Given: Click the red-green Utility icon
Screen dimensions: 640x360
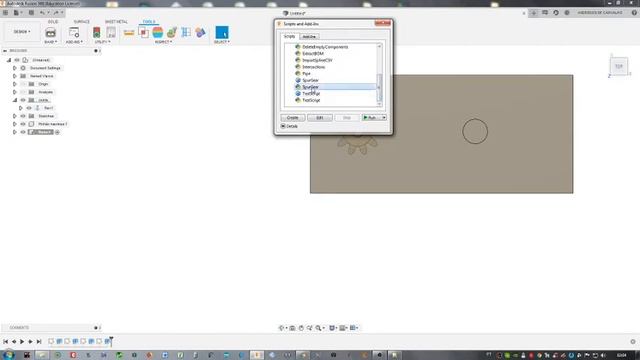Looking at the screenshot, I should coord(97,32).
